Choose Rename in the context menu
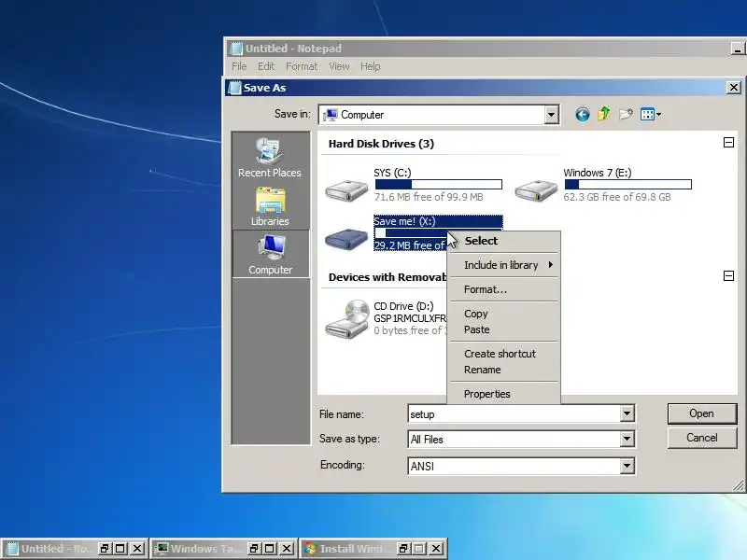The height and width of the screenshot is (560, 747). tap(503, 370)
